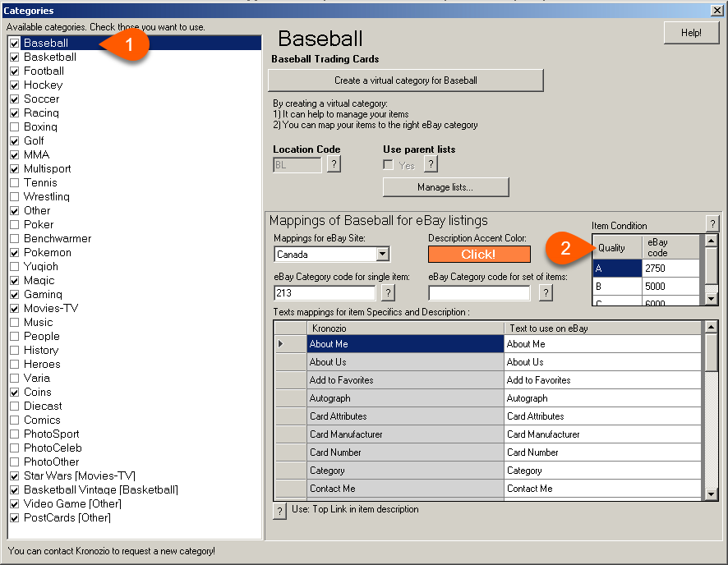Click the single item category code field
Viewport: 728px width, 565px height.
click(325, 293)
